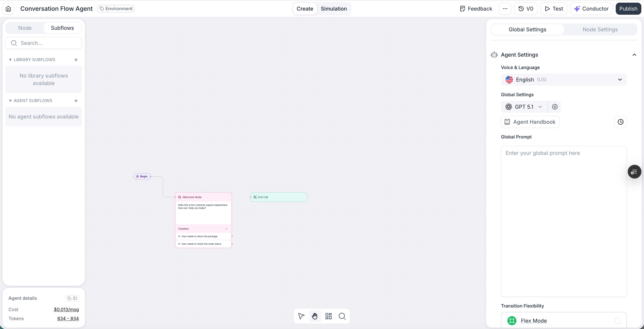Open the Agent Handbook
Screen dimensions: 644x329
pos(530,122)
